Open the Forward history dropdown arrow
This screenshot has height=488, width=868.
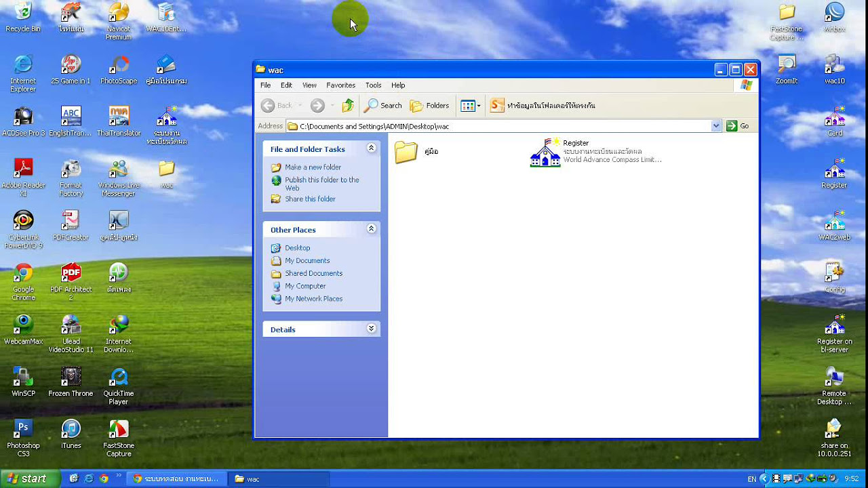pyautogui.click(x=332, y=106)
